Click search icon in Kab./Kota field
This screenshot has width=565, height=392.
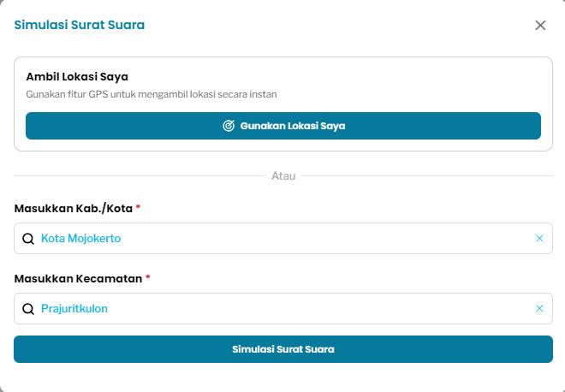coord(28,239)
